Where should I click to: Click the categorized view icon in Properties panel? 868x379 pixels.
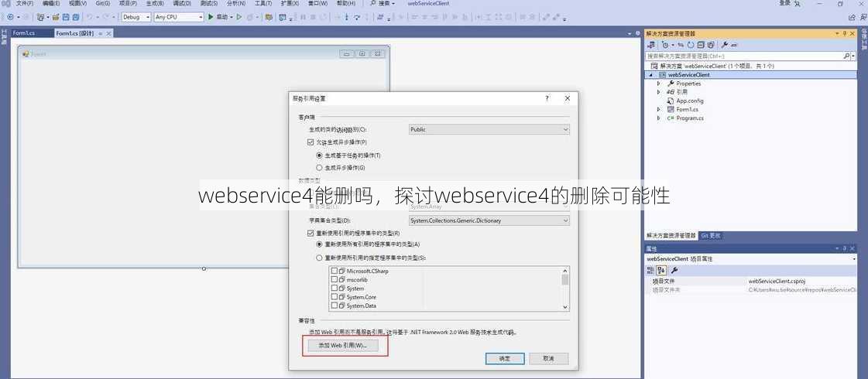651,271
